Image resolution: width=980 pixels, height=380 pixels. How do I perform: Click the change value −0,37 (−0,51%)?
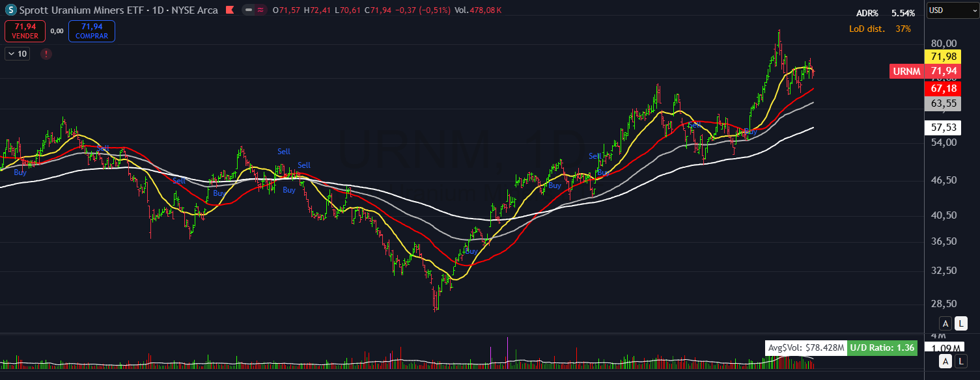coord(423,10)
